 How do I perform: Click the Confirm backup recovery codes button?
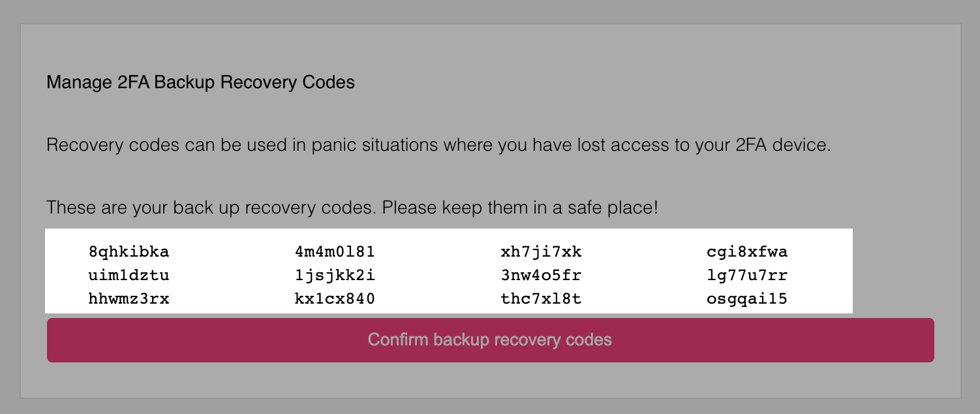[490, 340]
